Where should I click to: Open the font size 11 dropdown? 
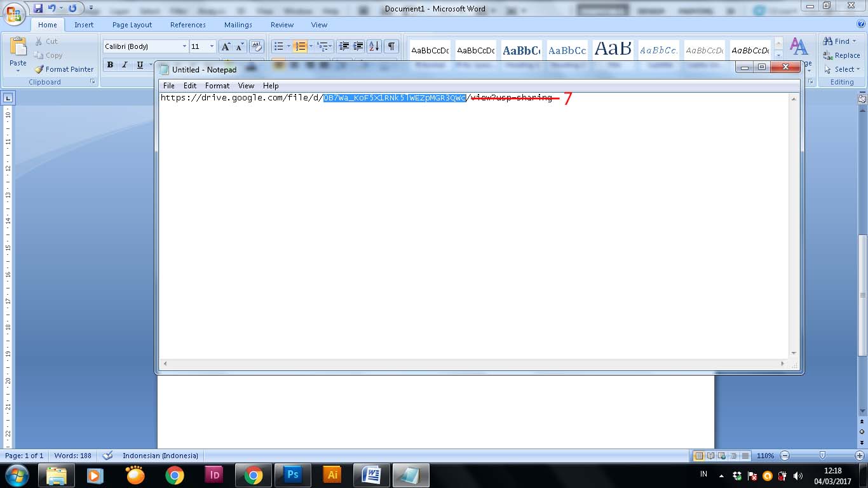click(212, 46)
